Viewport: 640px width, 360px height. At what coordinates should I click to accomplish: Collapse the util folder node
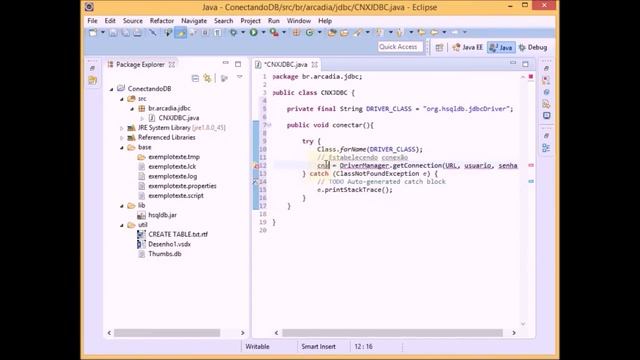coord(122,225)
